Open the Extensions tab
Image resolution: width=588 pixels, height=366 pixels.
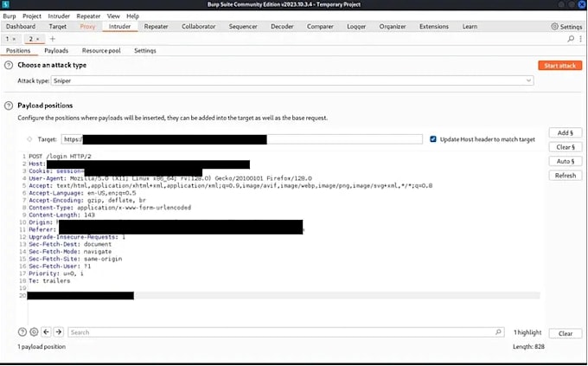click(x=434, y=26)
